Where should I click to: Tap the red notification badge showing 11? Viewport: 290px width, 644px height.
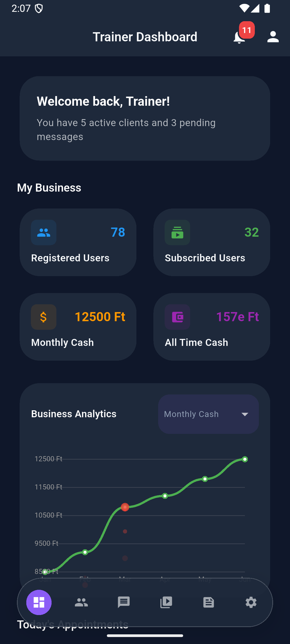[247, 30]
